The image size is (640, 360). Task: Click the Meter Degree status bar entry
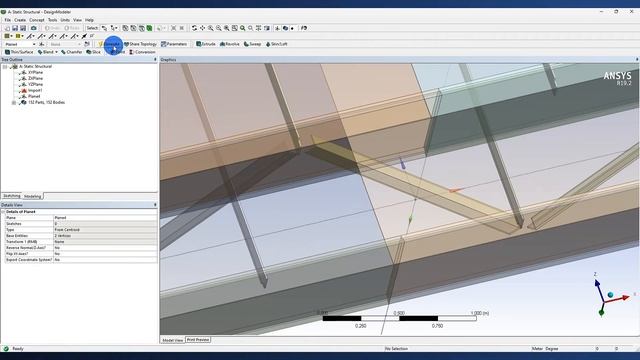(545, 349)
